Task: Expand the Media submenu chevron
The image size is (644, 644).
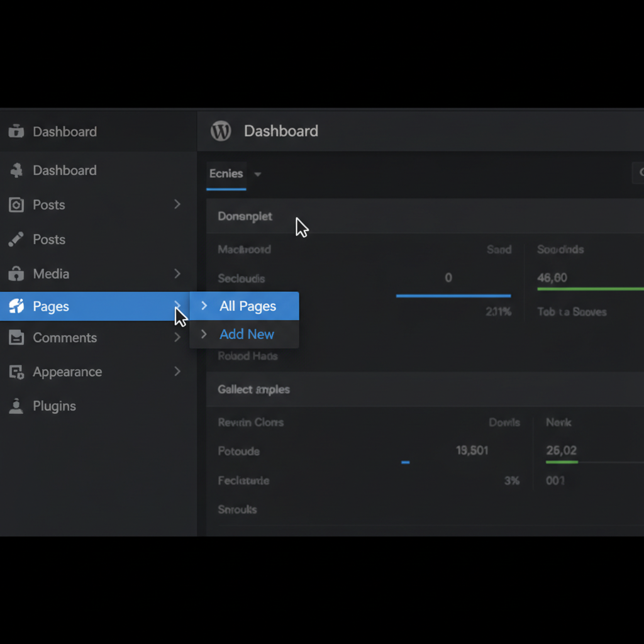Action: coord(177,274)
